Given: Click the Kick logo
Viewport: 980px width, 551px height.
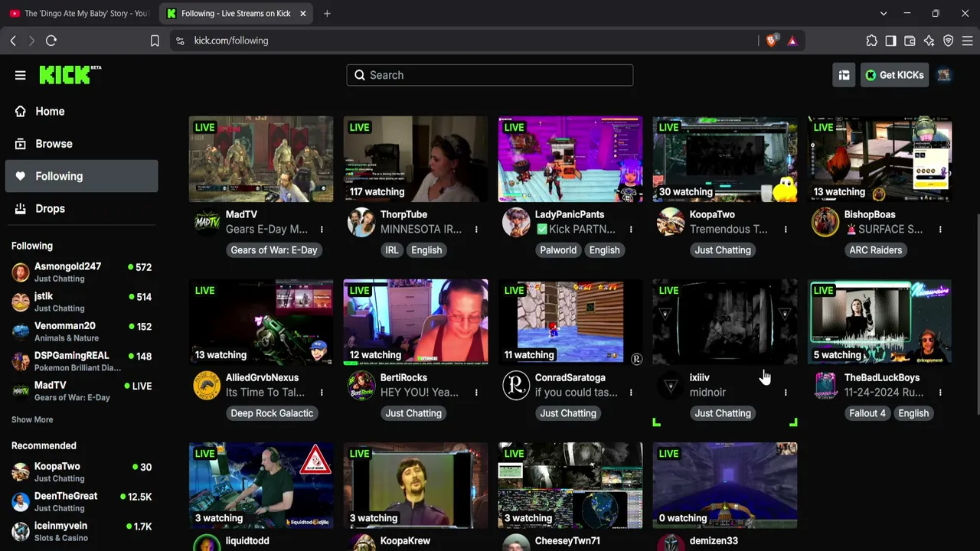Looking at the screenshot, I should point(70,74).
